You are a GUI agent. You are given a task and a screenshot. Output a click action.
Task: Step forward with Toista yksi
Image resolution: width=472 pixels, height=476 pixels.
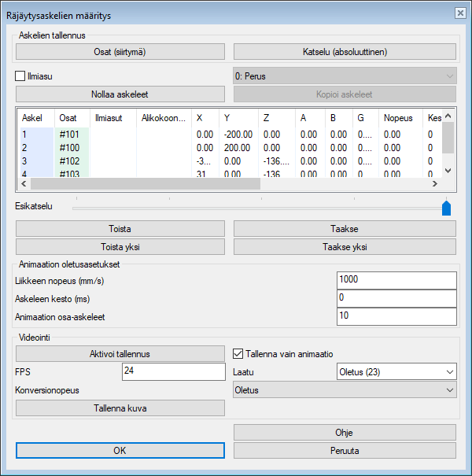click(x=120, y=246)
